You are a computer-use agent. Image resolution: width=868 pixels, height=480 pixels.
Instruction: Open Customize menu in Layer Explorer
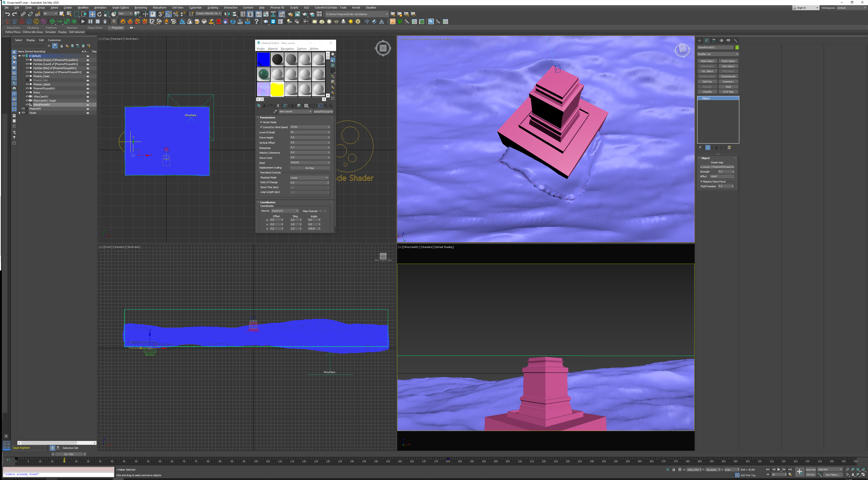click(x=54, y=40)
